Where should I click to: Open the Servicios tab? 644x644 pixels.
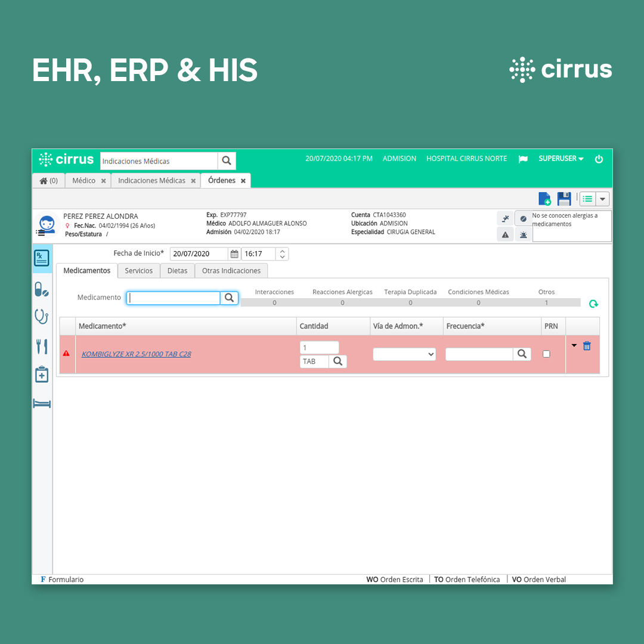pos(139,271)
